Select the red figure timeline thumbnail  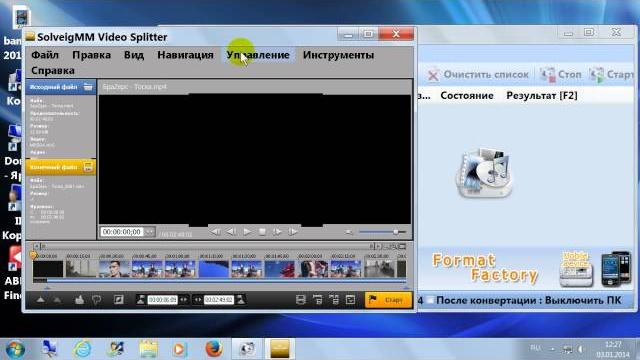280,269
